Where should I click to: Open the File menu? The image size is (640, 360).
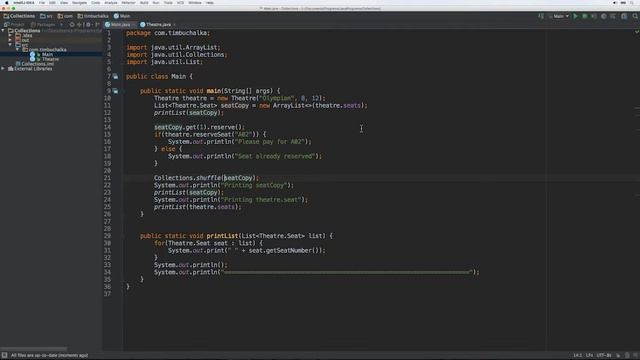42,2
